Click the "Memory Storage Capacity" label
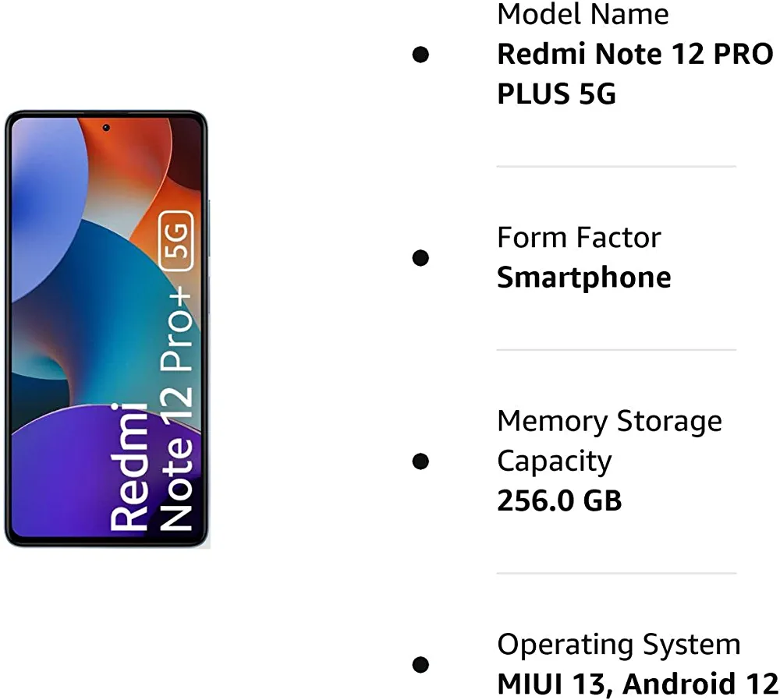The width and height of the screenshot is (780, 700). tap(609, 440)
